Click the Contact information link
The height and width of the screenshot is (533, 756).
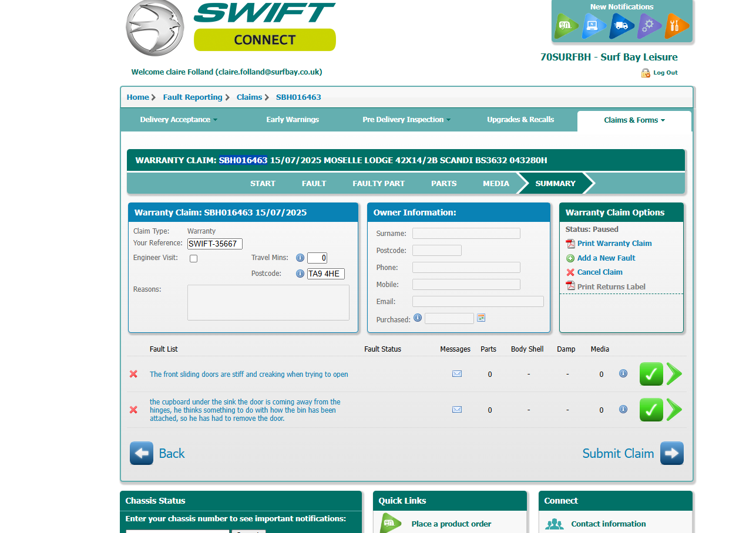tap(609, 524)
